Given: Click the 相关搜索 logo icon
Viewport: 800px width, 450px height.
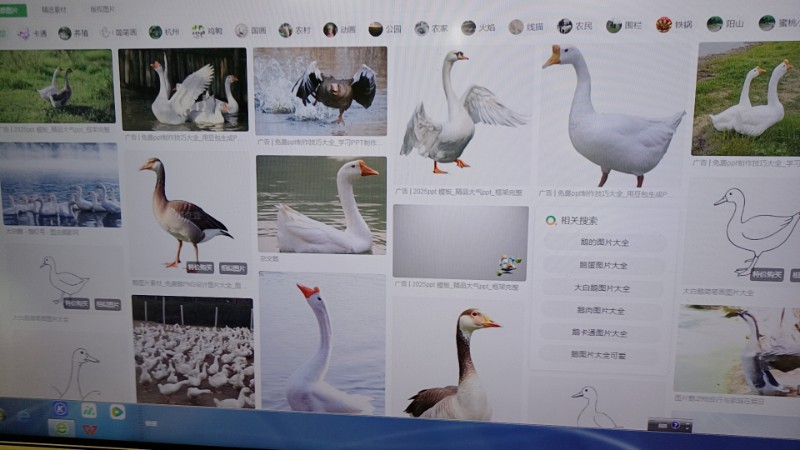Looking at the screenshot, I should click(x=551, y=220).
